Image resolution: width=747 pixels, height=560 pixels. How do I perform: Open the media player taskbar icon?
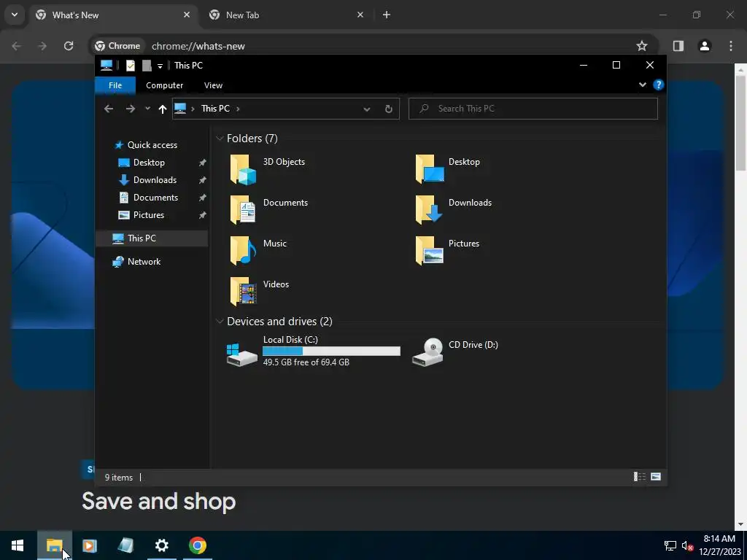click(x=90, y=545)
